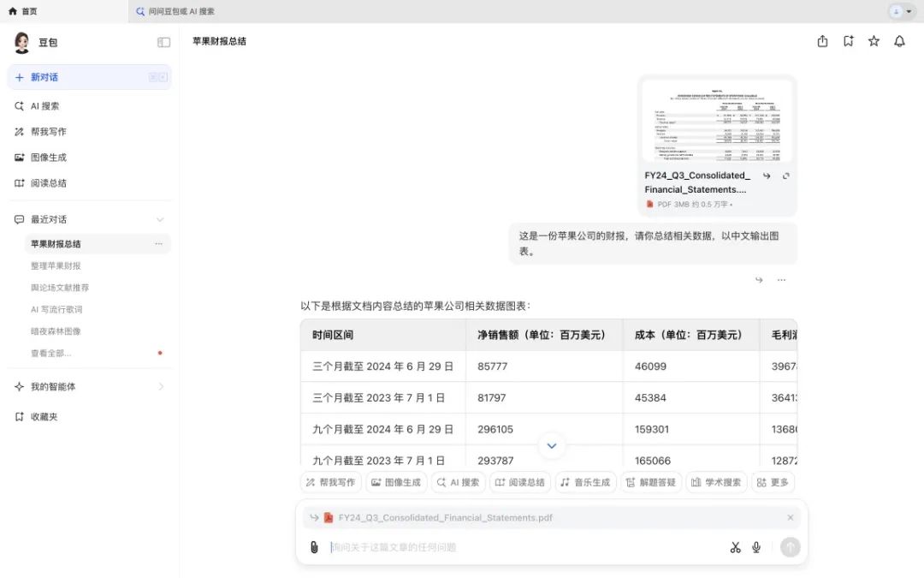The width and height of the screenshot is (924, 578).
Task: Open the PDF thumbnail preview
Action: click(717, 121)
